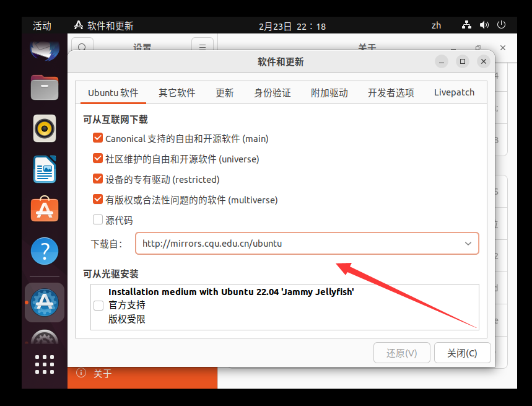This screenshot has width=532, height=406.
Task: Minimize the Software & Updates dialog
Action: (x=442, y=61)
